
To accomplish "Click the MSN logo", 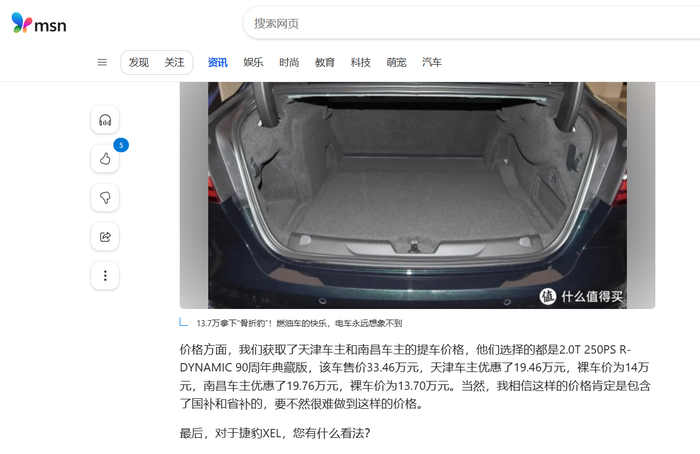I will coord(39,23).
